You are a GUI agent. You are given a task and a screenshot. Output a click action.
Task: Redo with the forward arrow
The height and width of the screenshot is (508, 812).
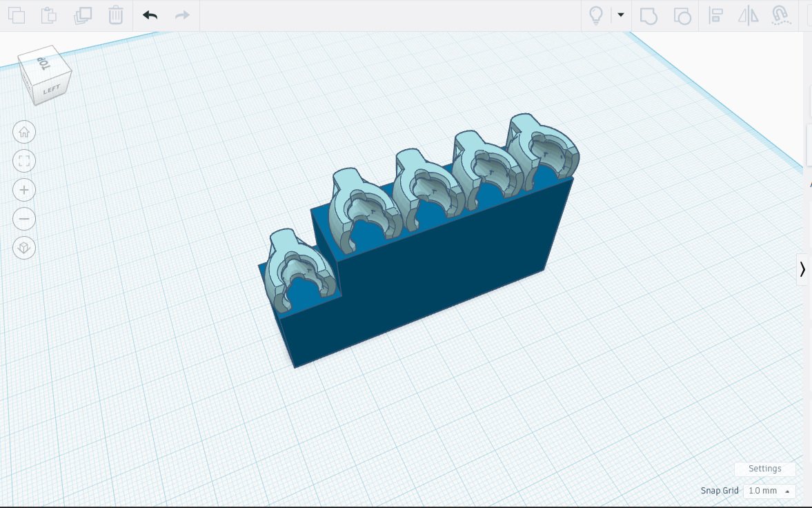click(x=182, y=15)
